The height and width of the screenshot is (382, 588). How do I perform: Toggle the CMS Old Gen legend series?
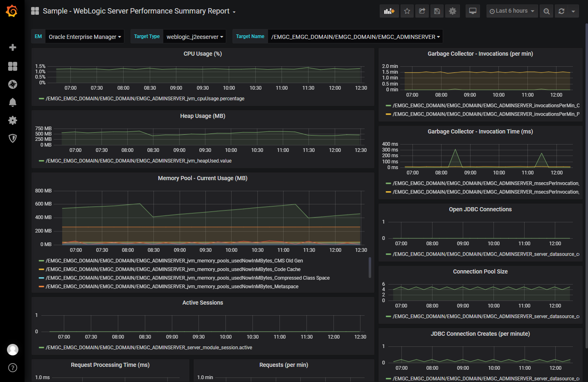tap(174, 261)
